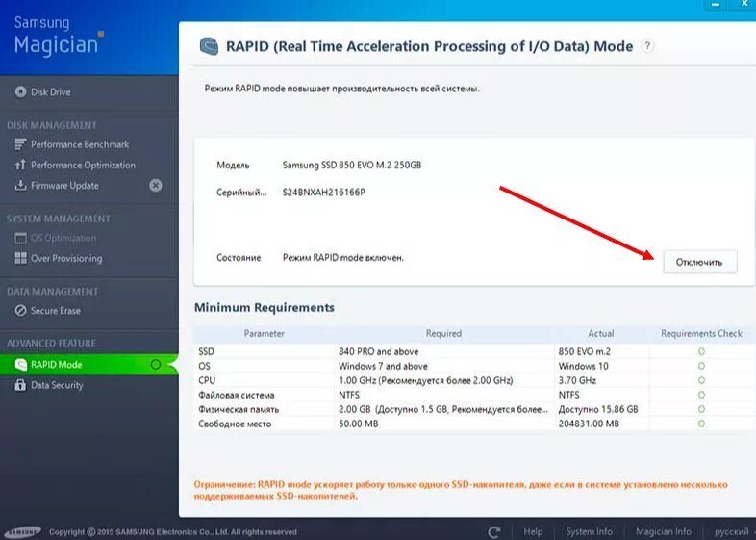
Task: Click the SSD requirement check circle
Action: point(701,351)
